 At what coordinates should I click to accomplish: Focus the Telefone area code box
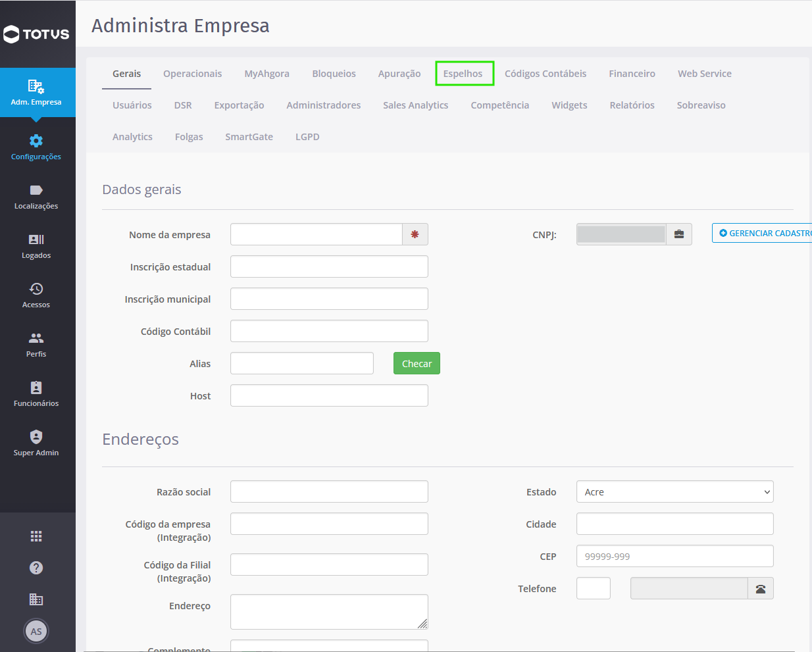click(594, 588)
